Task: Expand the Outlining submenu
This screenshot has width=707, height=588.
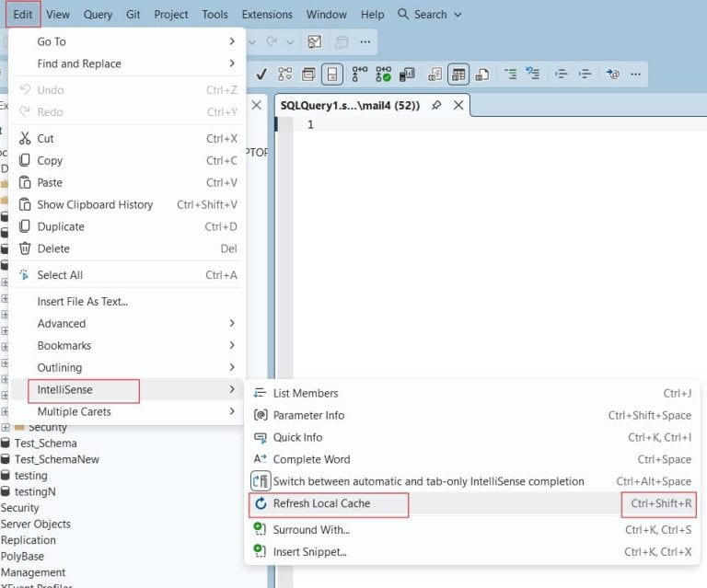Action: tap(127, 368)
